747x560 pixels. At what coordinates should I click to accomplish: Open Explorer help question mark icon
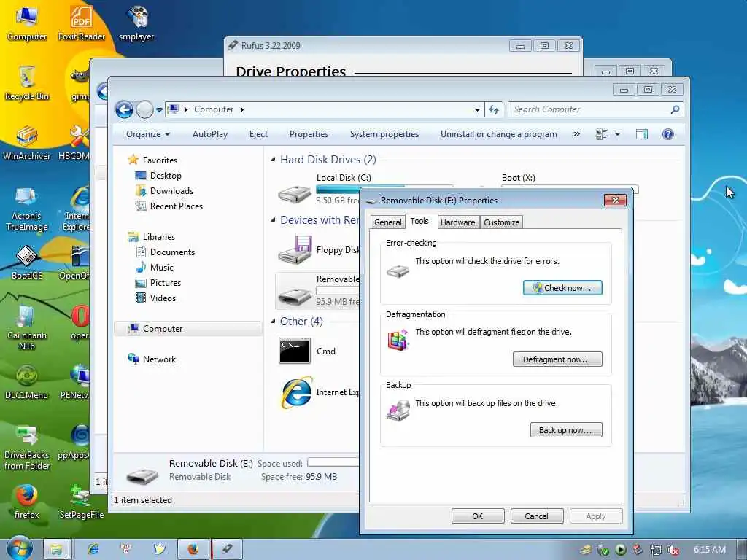point(668,134)
